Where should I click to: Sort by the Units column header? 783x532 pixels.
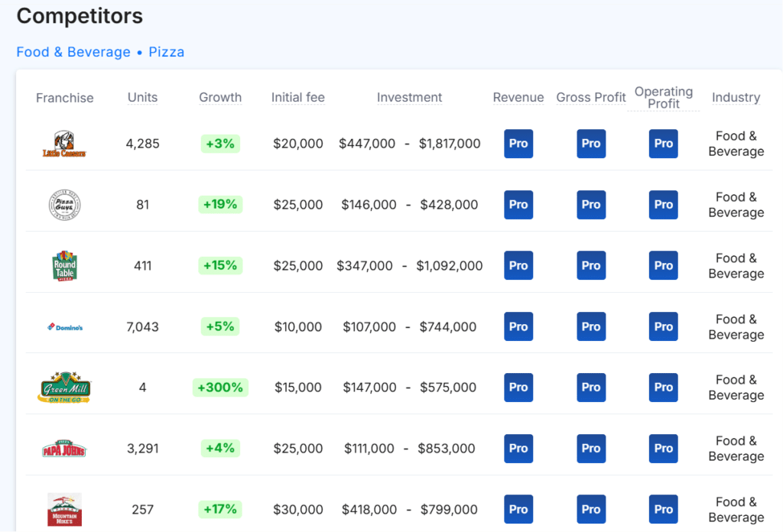(142, 97)
